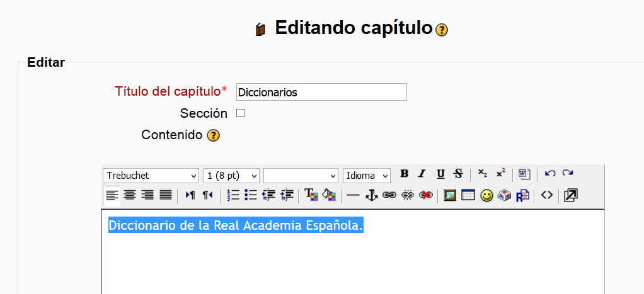This screenshot has height=294, width=644.
Task: Insert a horizontal rule
Action: (353, 195)
